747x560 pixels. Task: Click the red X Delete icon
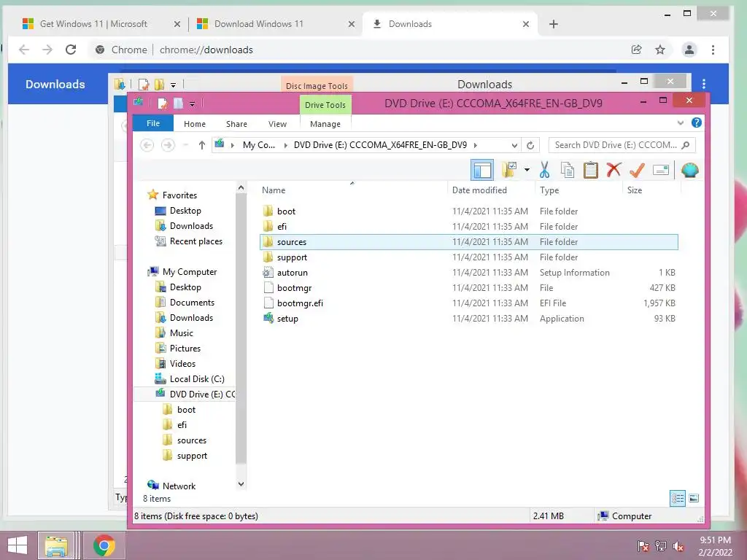point(614,169)
